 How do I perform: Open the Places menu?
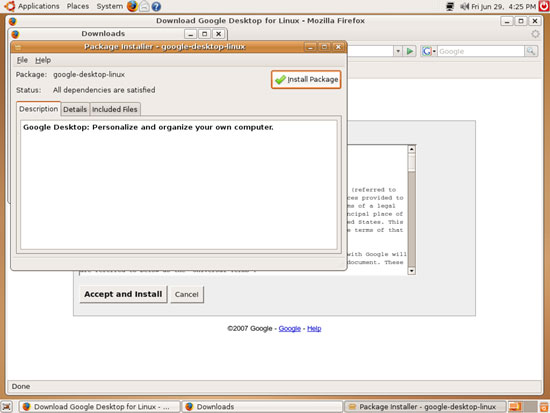(78, 6)
